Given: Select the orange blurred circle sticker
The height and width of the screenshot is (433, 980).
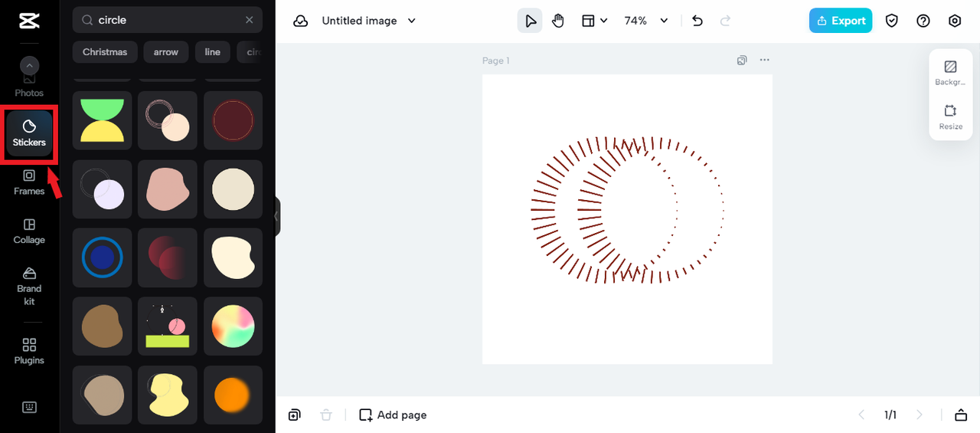Looking at the screenshot, I should [x=233, y=395].
